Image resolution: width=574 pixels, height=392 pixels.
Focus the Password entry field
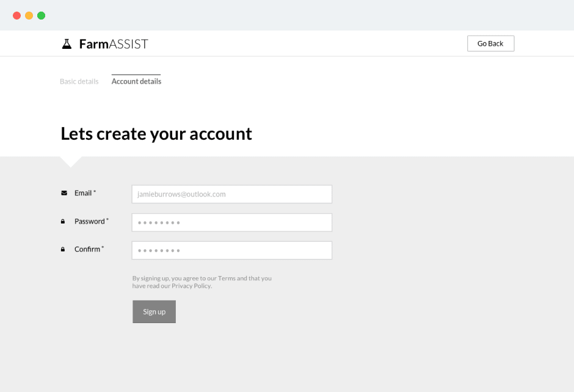point(231,222)
